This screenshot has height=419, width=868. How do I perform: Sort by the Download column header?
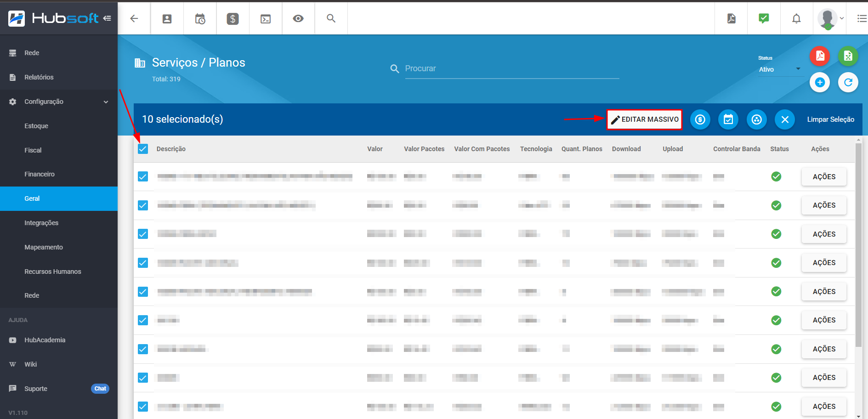pyautogui.click(x=626, y=149)
